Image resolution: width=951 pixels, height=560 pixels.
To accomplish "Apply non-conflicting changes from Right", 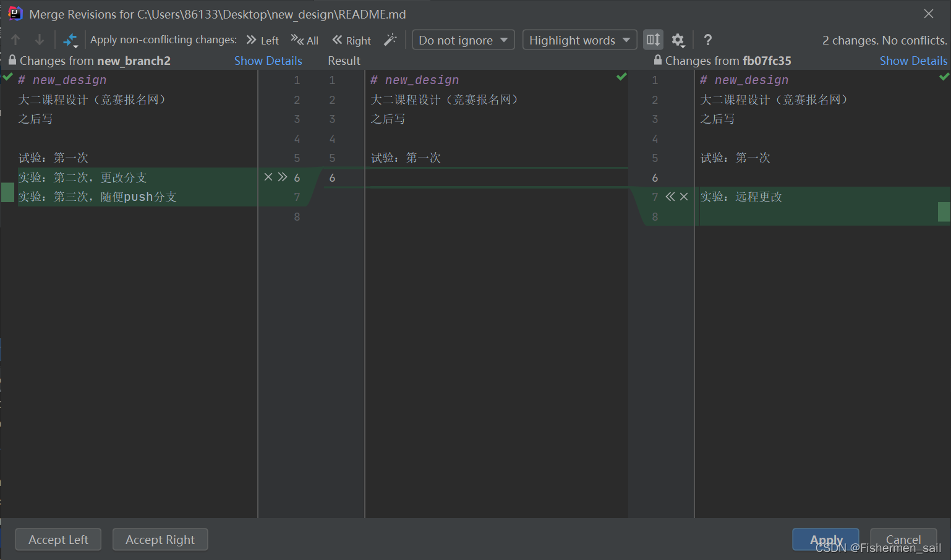I will pos(352,40).
